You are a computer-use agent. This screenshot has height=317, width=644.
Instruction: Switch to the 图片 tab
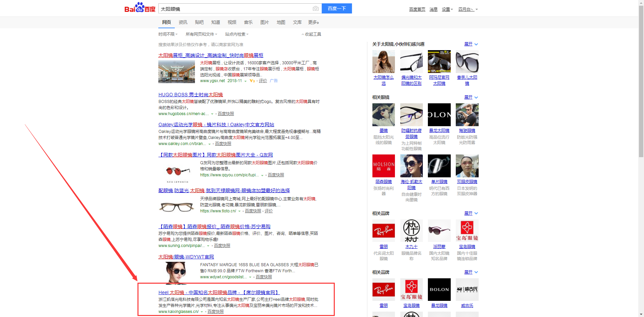click(x=265, y=22)
